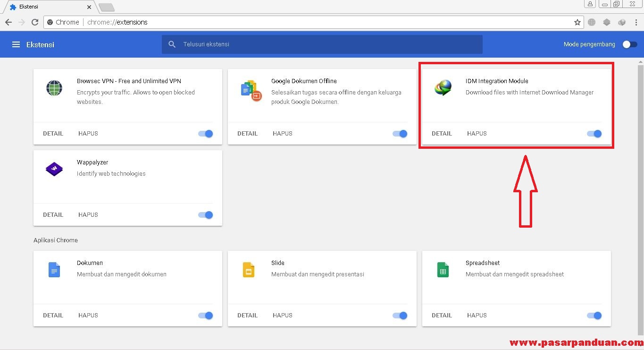
Task: Click the "Aplikasi Chrome" section heading
Action: click(56, 240)
